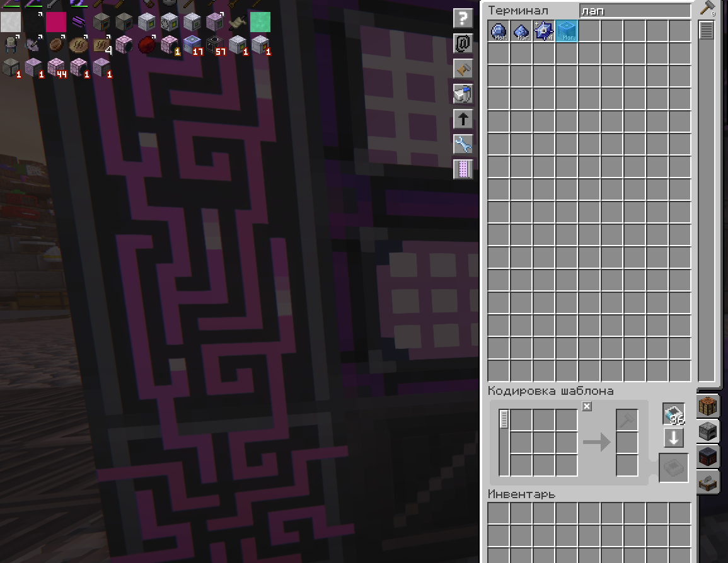Open terminal settings via wrench button
Image resolution: width=728 pixels, height=563 pixels.
463,144
